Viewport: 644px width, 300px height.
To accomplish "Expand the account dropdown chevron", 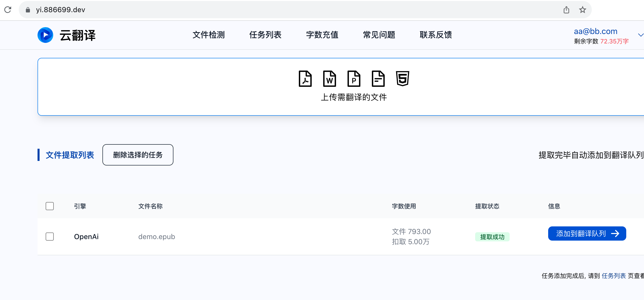I will click(640, 35).
